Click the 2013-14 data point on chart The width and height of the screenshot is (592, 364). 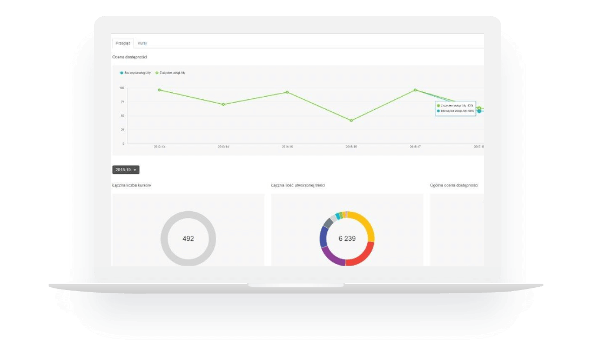click(x=223, y=104)
